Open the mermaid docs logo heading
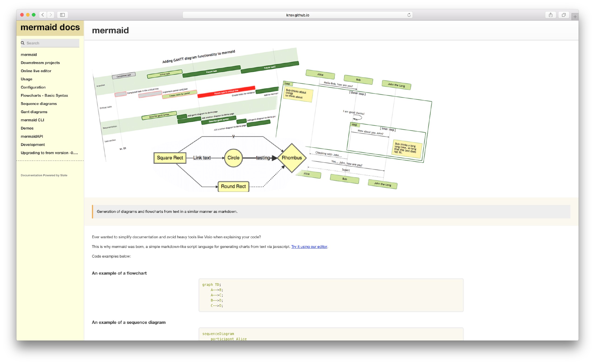 pos(50,27)
